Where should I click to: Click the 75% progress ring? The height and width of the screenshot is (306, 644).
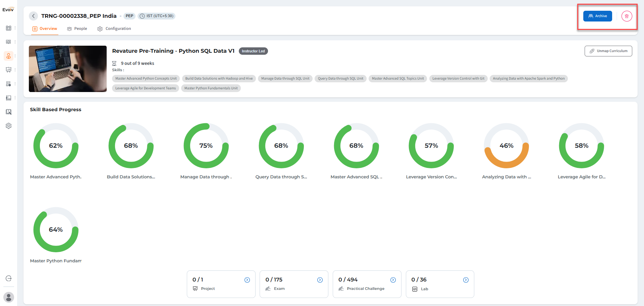tap(206, 146)
